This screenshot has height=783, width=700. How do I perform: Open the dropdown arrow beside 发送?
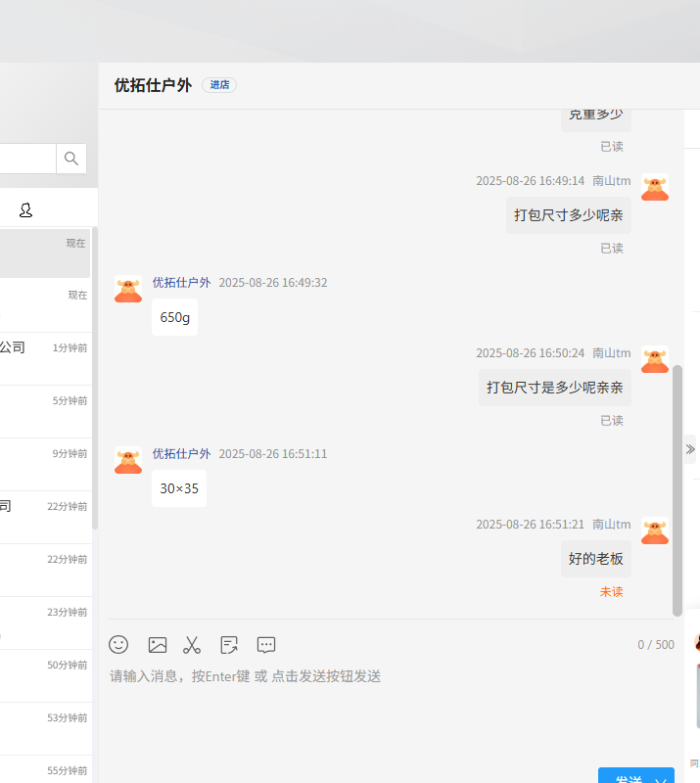pos(661,780)
